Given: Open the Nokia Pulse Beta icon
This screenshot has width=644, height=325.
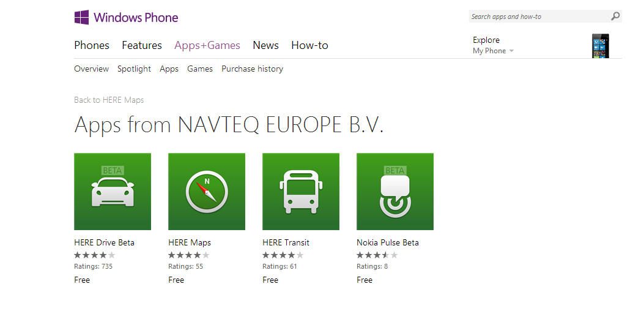Looking at the screenshot, I should [x=395, y=192].
